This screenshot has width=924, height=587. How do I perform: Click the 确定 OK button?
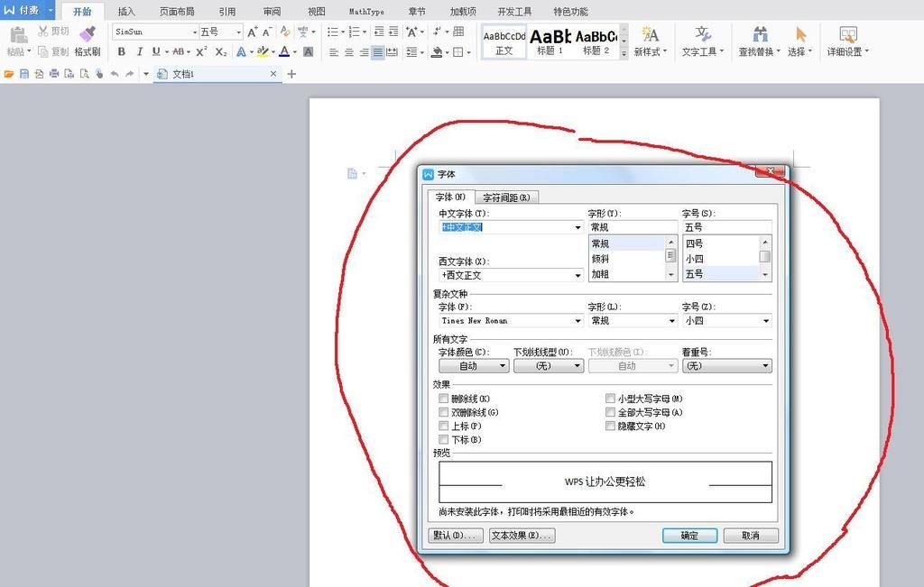click(x=689, y=536)
